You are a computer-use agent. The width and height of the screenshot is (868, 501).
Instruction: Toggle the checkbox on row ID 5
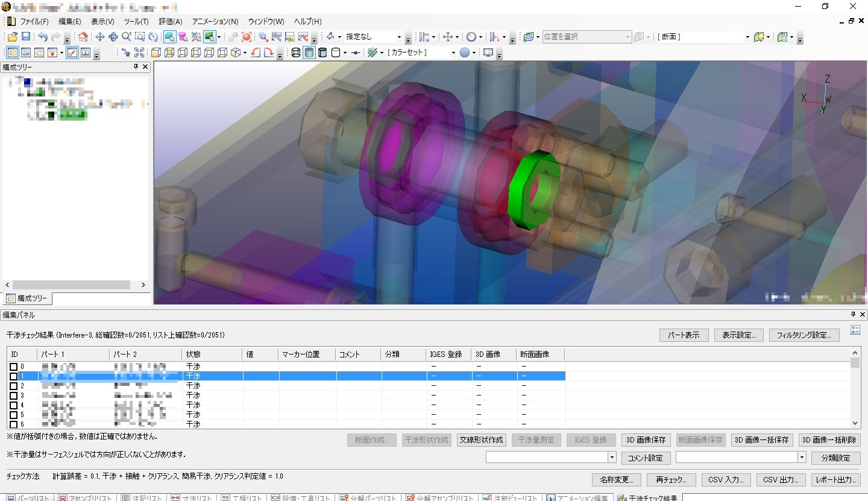click(x=13, y=415)
